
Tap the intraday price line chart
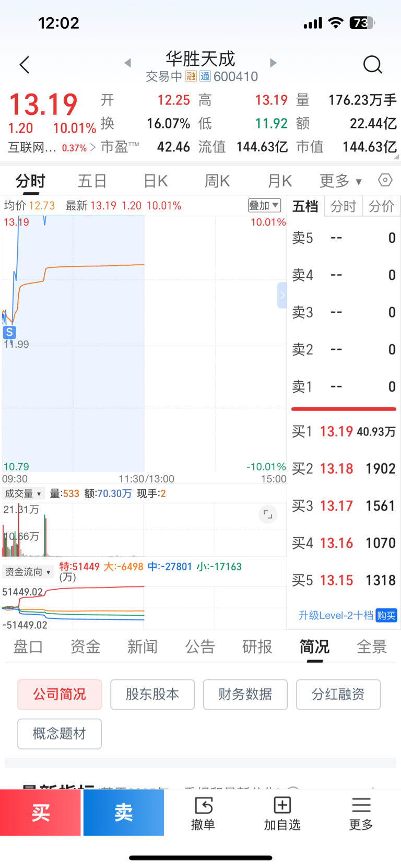click(144, 344)
